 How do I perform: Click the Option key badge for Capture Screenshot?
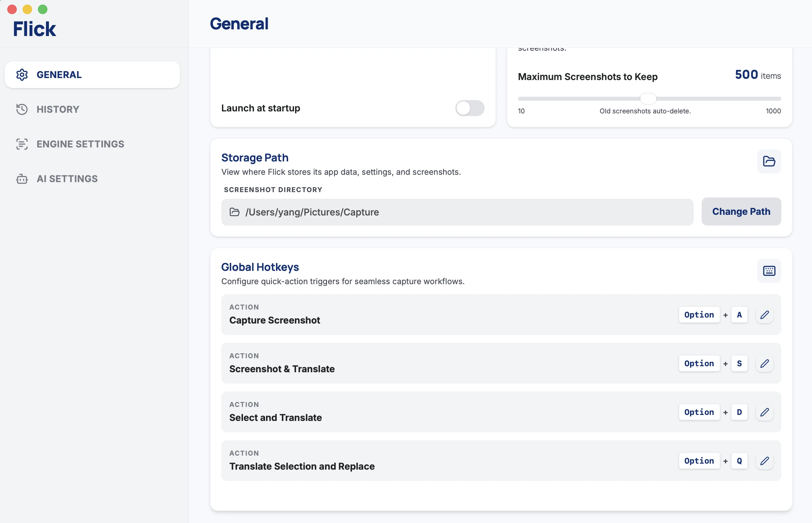[x=699, y=315]
